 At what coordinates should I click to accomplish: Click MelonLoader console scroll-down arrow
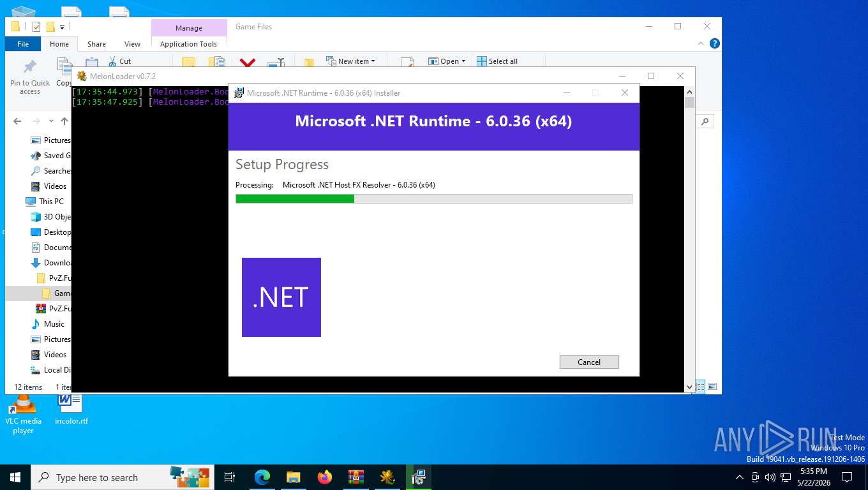[689, 387]
